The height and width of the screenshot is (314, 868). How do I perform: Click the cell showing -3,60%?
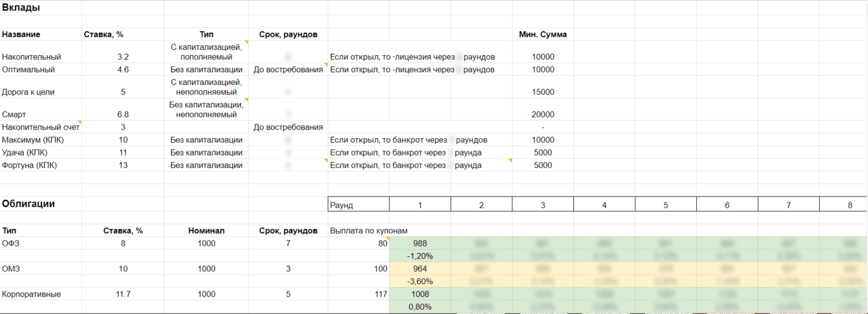(420, 282)
